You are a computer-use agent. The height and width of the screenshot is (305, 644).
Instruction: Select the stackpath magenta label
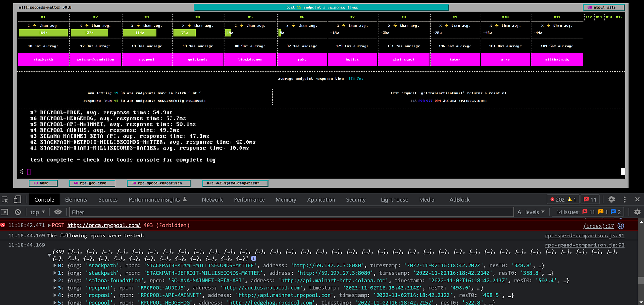pos(43,59)
